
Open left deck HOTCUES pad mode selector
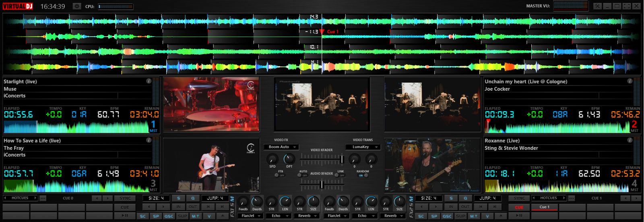click(x=20, y=198)
